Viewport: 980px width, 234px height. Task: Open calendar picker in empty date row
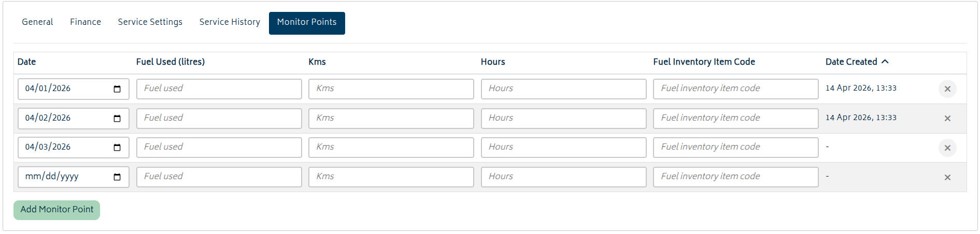click(117, 177)
